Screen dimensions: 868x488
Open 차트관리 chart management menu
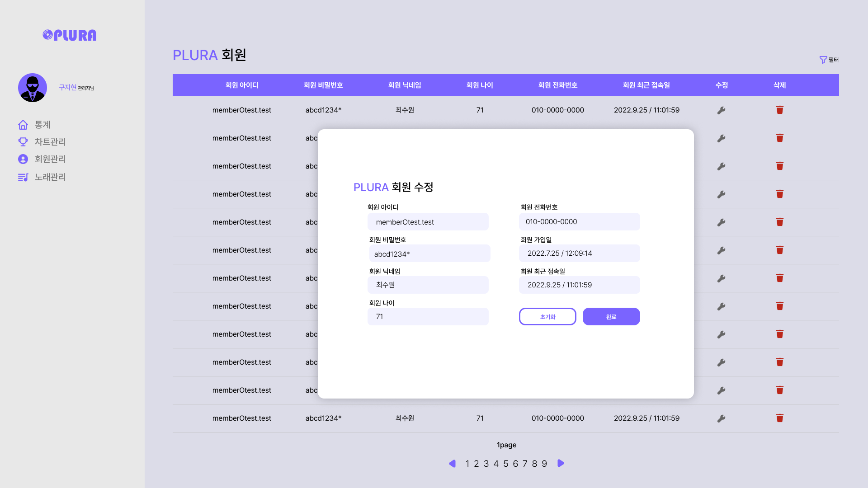pyautogui.click(x=50, y=142)
